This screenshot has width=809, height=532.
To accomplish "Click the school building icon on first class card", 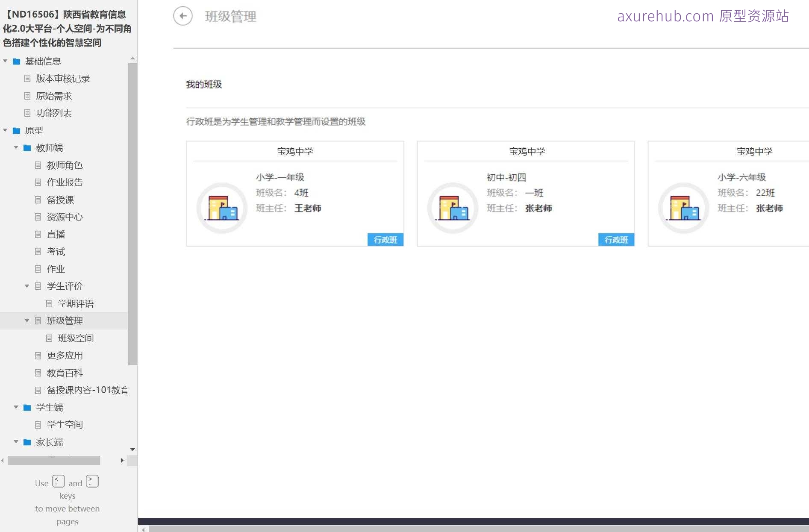I will coord(222,208).
